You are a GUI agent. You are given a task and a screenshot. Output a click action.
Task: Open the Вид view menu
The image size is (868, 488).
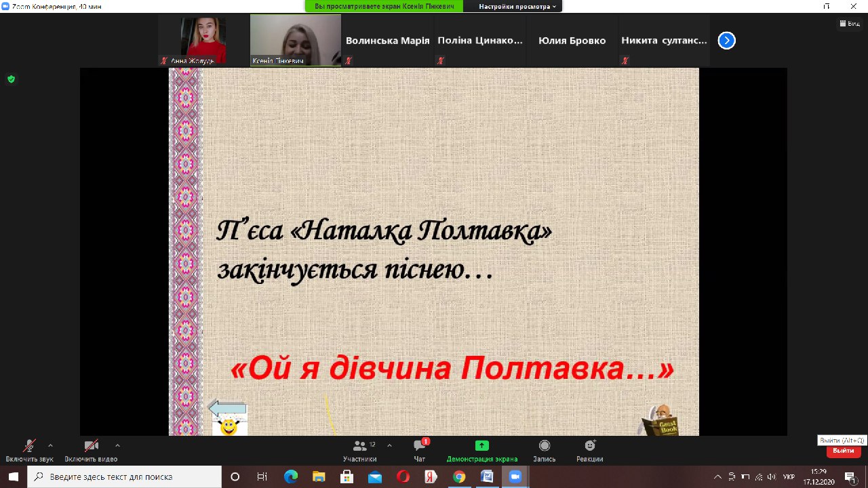tap(848, 24)
